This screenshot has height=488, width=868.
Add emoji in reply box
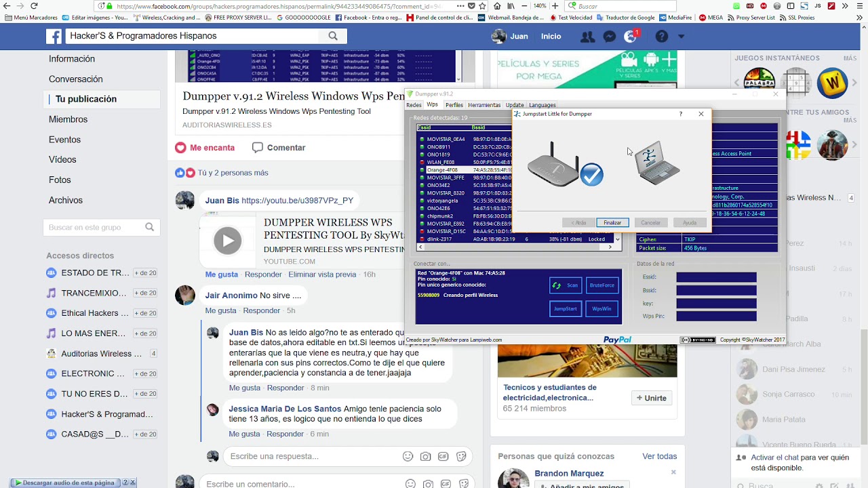click(408, 456)
